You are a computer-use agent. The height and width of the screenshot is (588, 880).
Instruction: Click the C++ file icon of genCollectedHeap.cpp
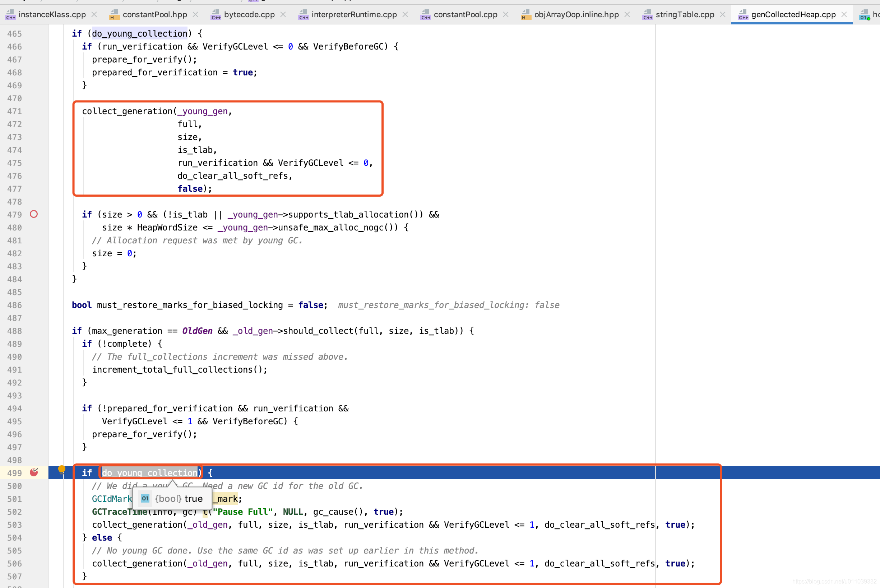743,15
